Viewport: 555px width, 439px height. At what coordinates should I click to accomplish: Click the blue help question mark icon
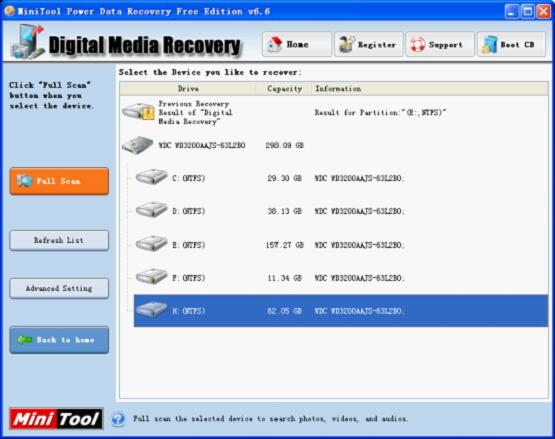118,419
